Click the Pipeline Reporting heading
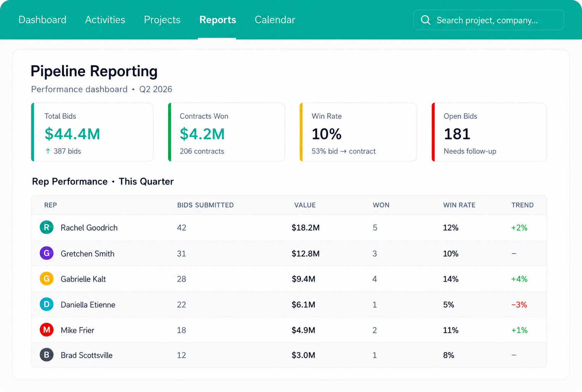The width and height of the screenshot is (582, 392). pos(94,71)
